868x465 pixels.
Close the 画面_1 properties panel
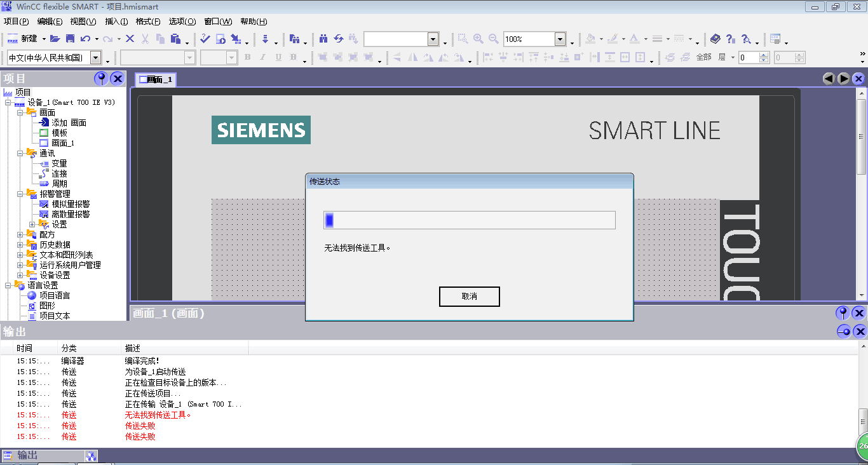click(859, 313)
